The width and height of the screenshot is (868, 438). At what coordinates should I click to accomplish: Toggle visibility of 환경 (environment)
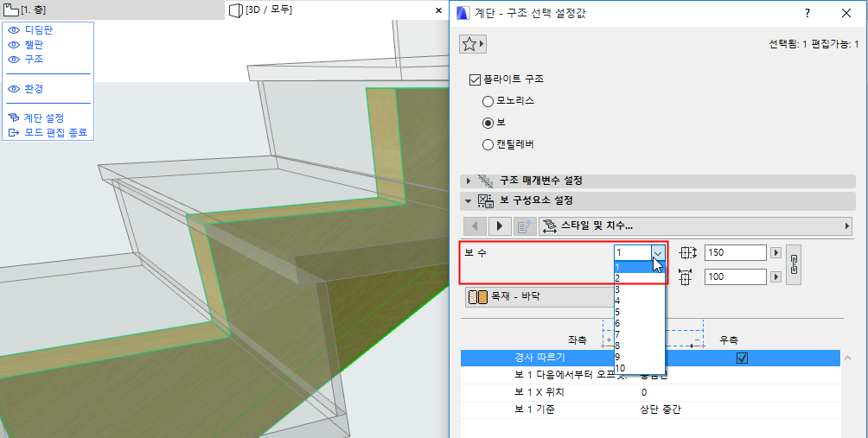[x=14, y=88]
